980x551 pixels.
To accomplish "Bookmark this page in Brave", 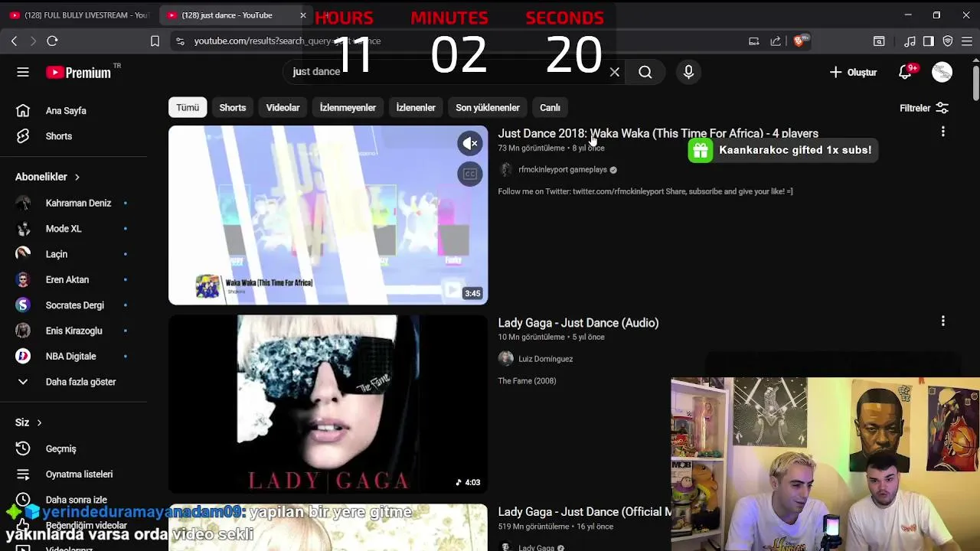I will tap(155, 41).
